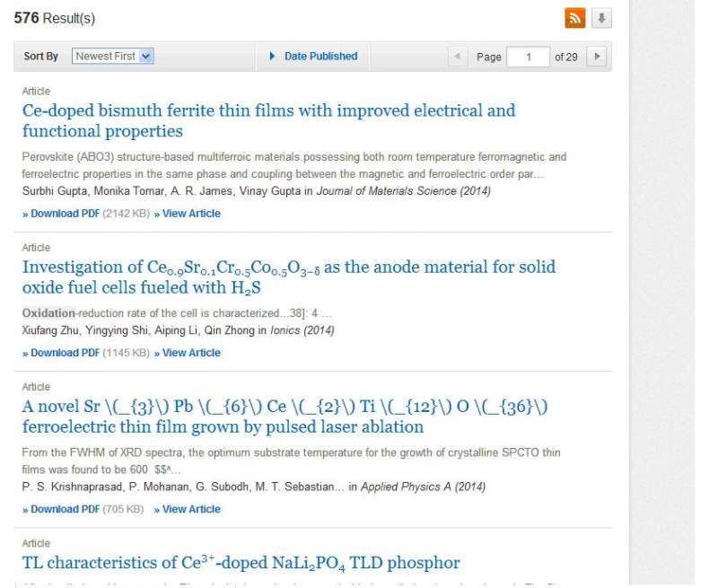The image size is (718, 588).
Task: Expand the Date Published filter
Action: pyautogui.click(x=313, y=56)
